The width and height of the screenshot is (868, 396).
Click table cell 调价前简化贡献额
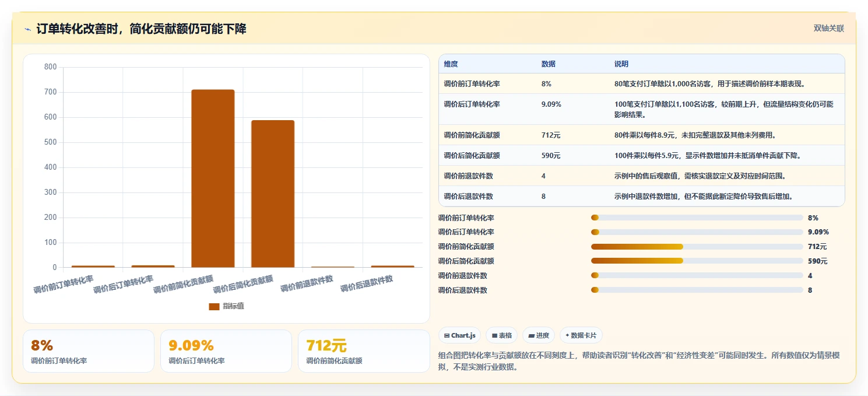coord(472,135)
